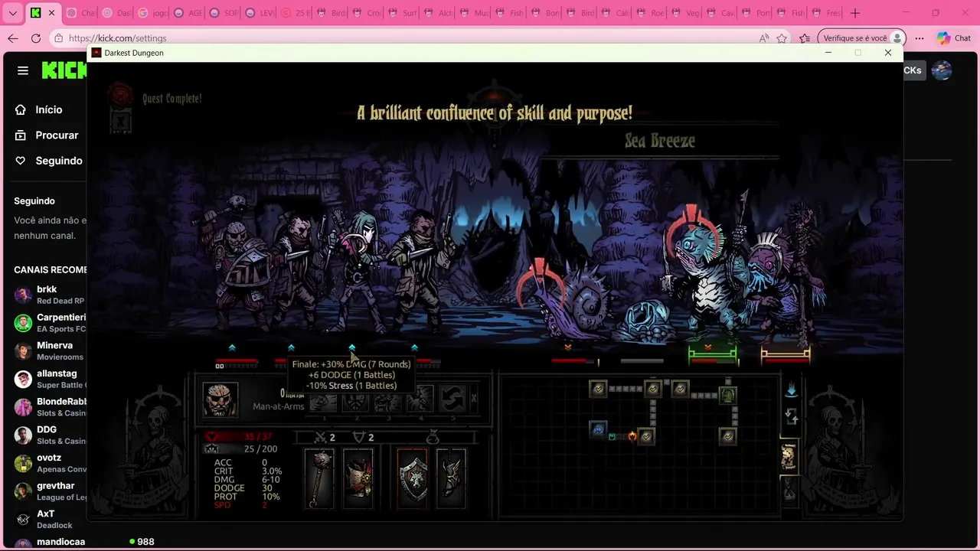Open brkk recommended channel
The width and height of the screenshot is (980, 551).
49,295
